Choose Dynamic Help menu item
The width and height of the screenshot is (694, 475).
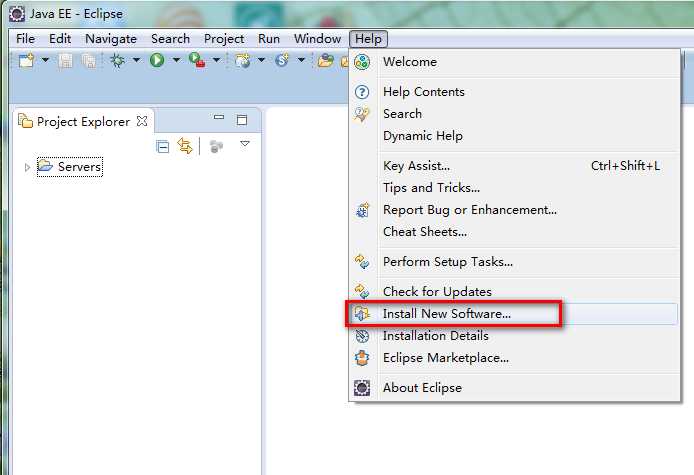(514, 136)
